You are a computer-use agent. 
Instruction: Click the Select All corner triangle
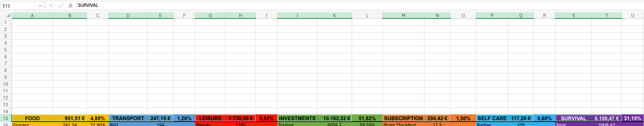[x=8, y=16]
